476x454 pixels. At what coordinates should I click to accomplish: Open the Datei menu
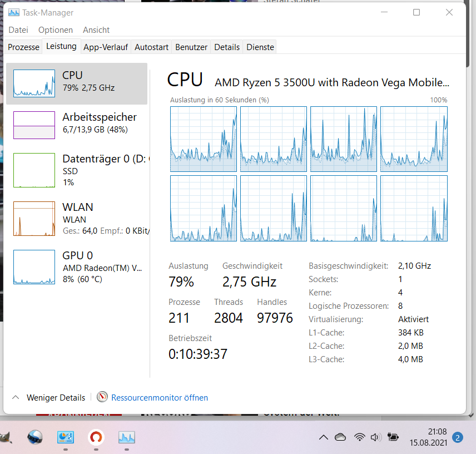tap(18, 29)
